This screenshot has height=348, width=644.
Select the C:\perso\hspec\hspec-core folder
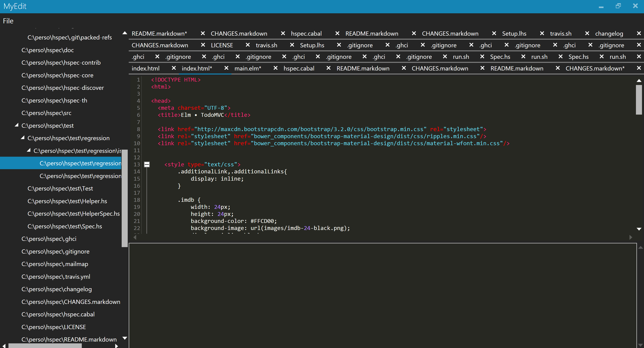point(57,75)
